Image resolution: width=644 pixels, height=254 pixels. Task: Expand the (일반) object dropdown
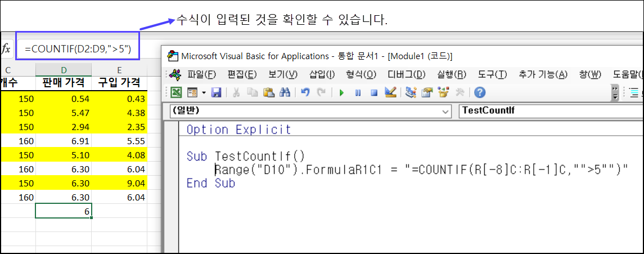click(445, 111)
